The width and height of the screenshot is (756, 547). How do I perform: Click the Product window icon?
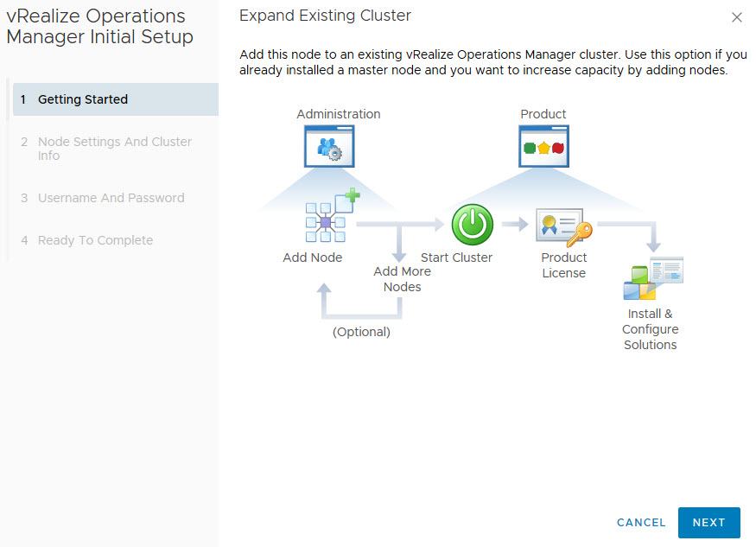[x=543, y=147]
